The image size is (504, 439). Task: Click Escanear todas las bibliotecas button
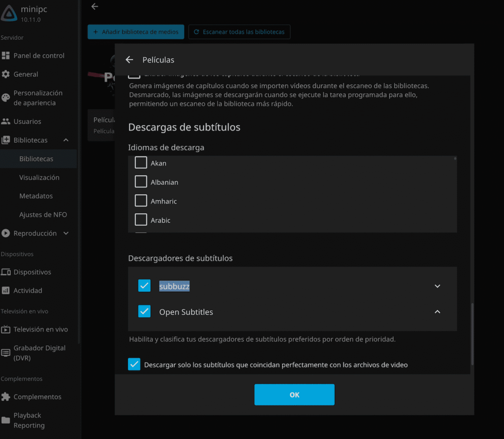239,32
